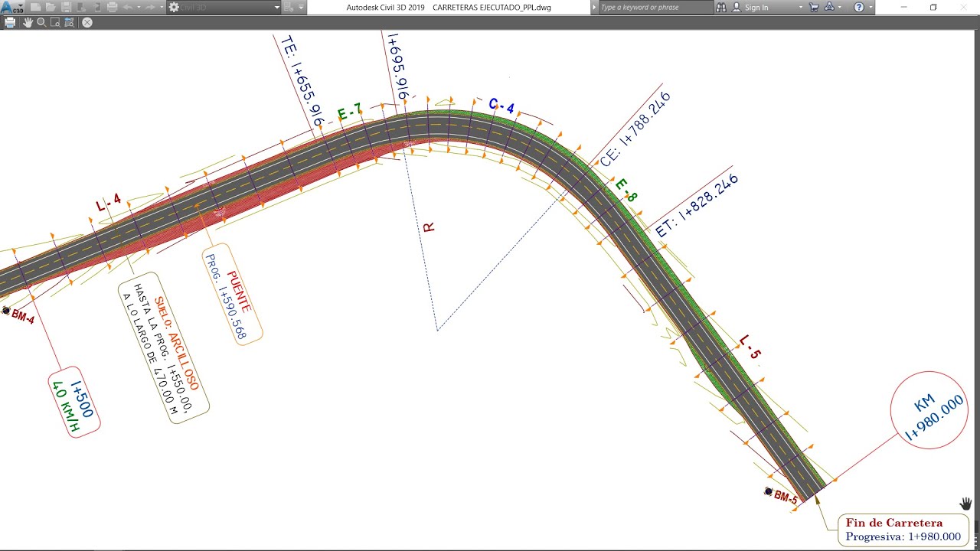Expand the Customize Quick Access Toolbar arrow
This screenshot has height=551, width=980.
point(301,7)
